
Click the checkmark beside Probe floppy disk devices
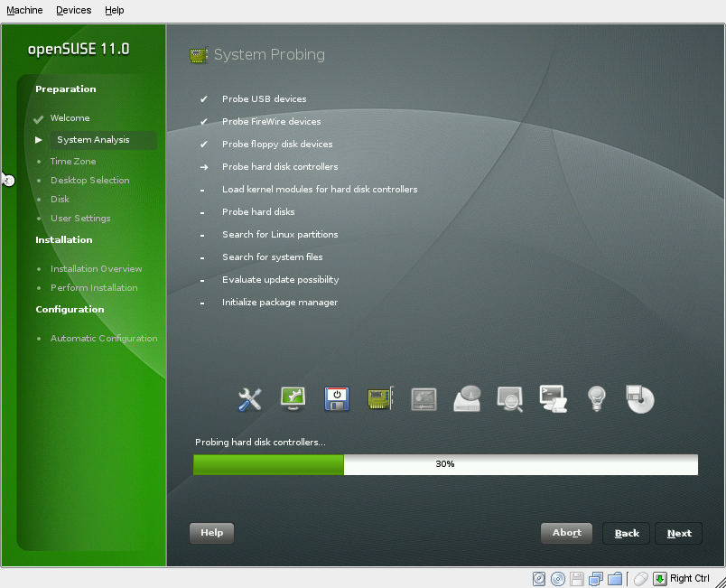tap(204, 145)
